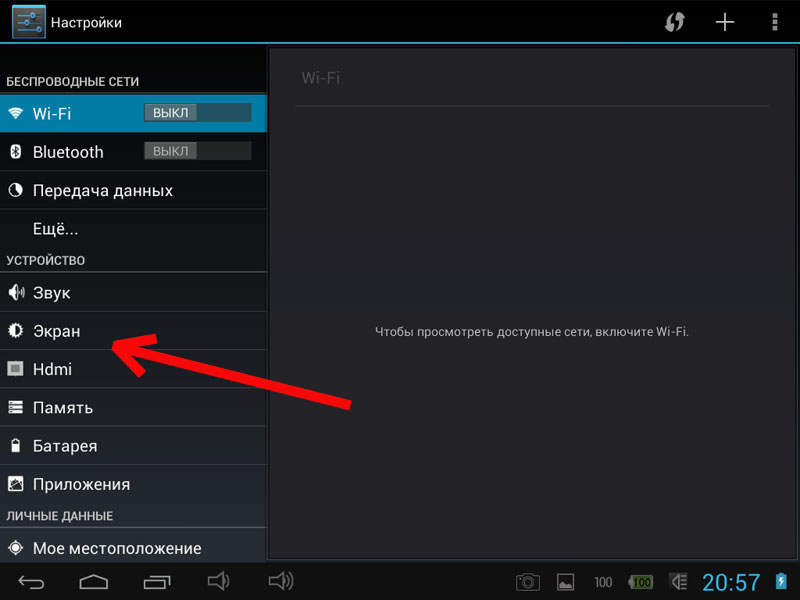Open the Recent apps button

(157, 581)
